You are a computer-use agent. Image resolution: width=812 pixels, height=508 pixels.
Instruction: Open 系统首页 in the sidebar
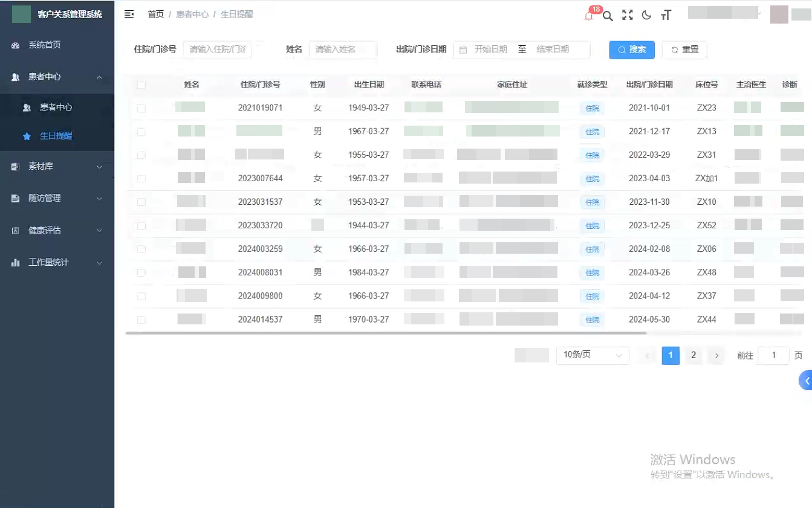click(x=44, y=45)
